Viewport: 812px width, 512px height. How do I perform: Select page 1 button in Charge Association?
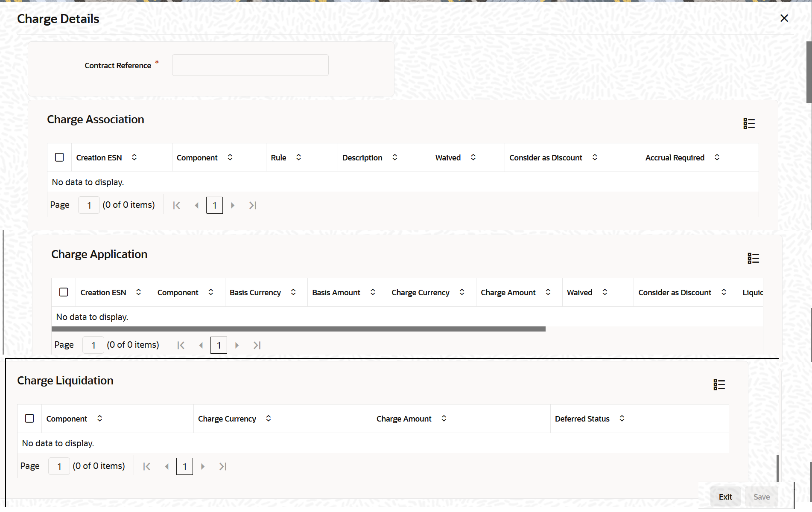[214, 205]
